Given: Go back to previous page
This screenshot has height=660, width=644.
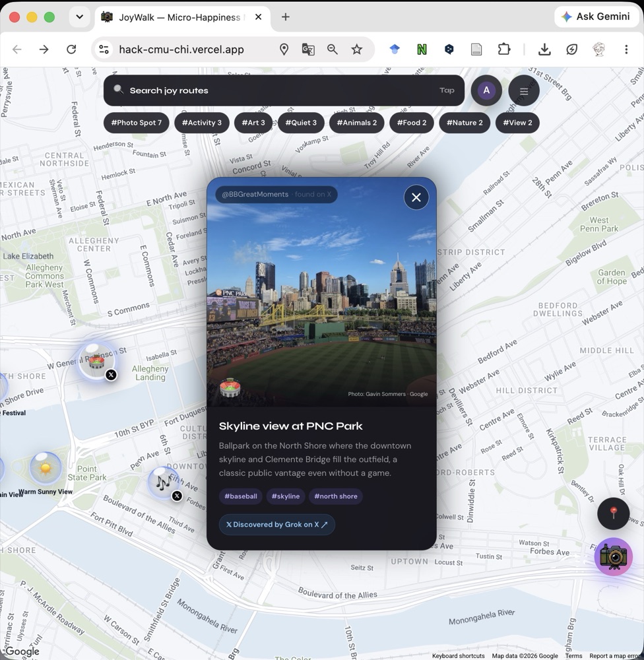Looking at the screenshot, I should click(x=17, y=49).
